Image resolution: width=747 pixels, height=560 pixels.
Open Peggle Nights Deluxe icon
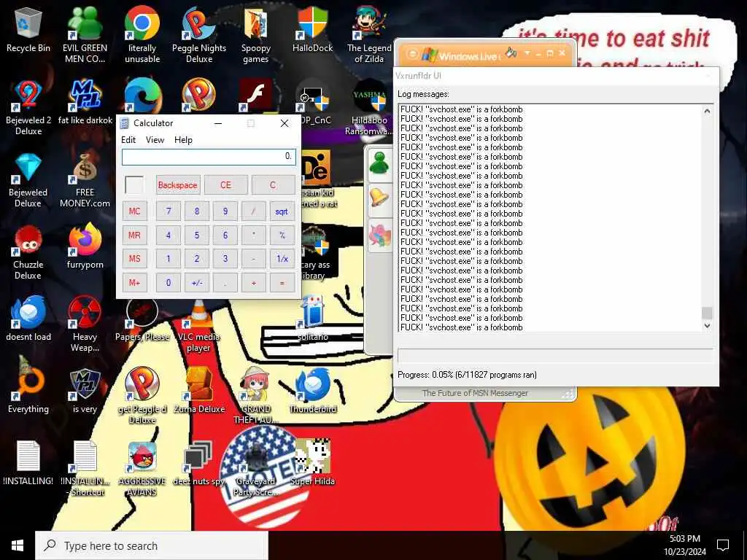tap(199, 34)
